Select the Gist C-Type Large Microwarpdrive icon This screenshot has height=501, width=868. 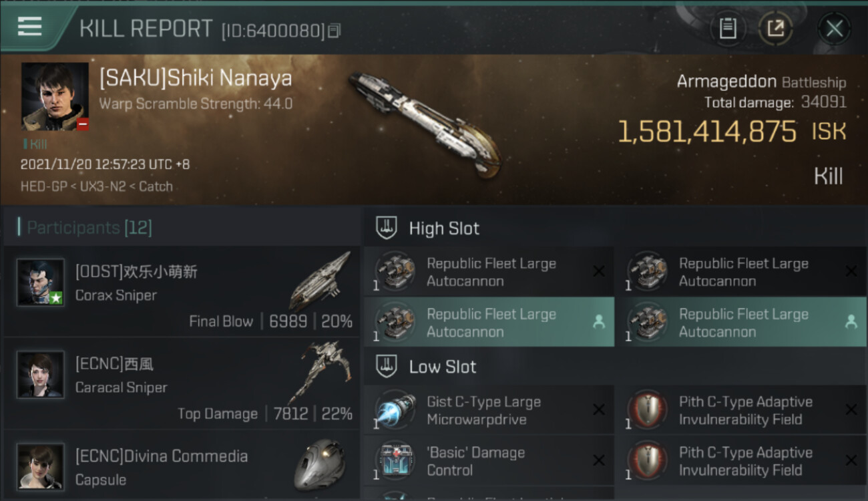395,410
